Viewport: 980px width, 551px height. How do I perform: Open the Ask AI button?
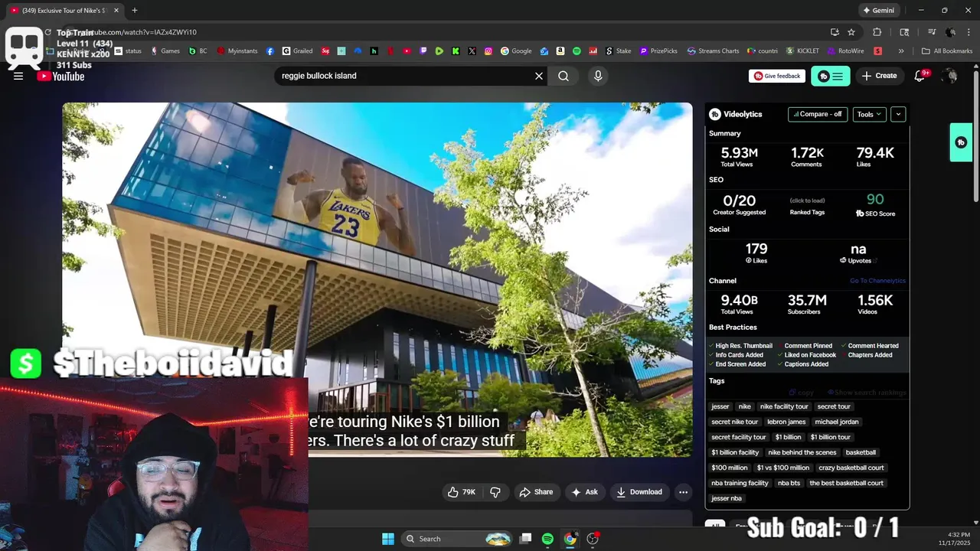(585, 492)
